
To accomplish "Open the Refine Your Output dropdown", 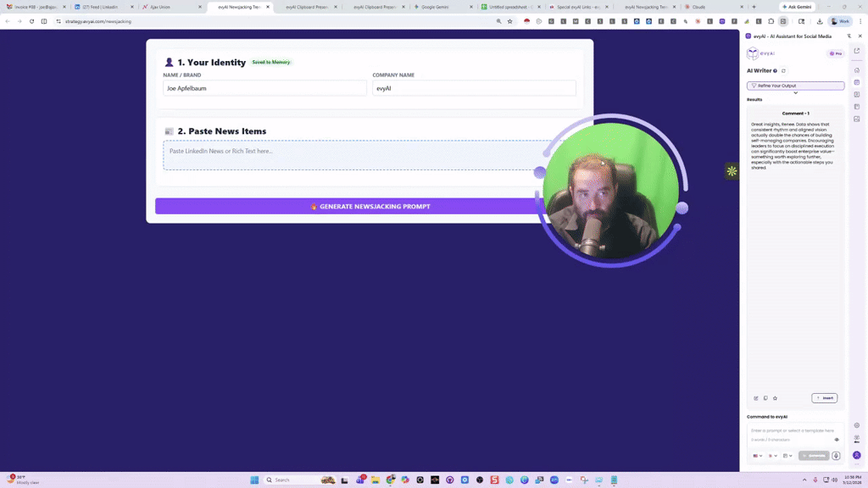I will point(795,85).
